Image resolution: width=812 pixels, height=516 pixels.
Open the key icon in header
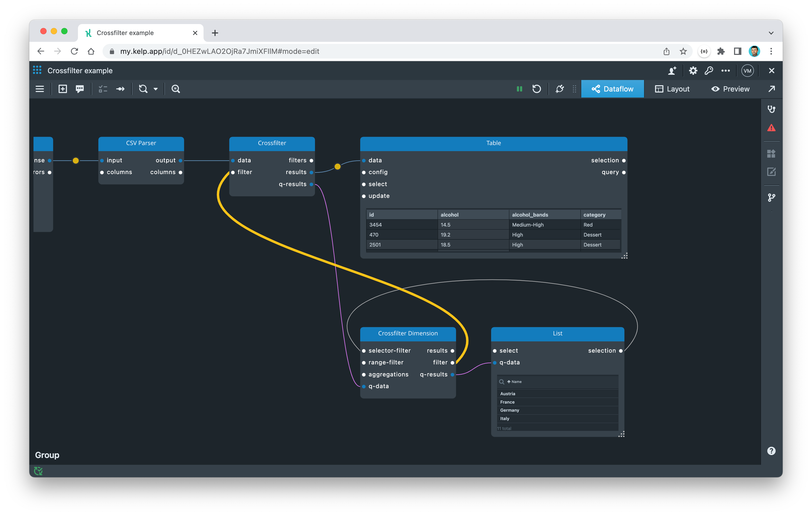[709, 71]
